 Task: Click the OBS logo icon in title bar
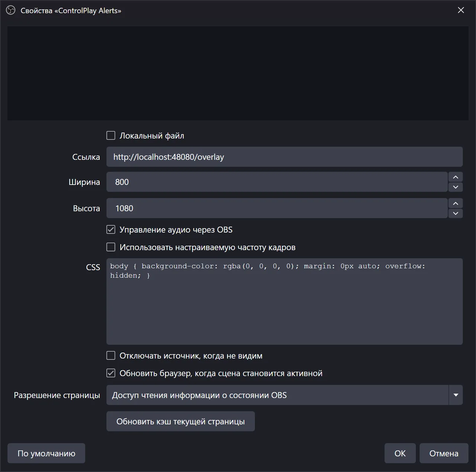(11, 10)
